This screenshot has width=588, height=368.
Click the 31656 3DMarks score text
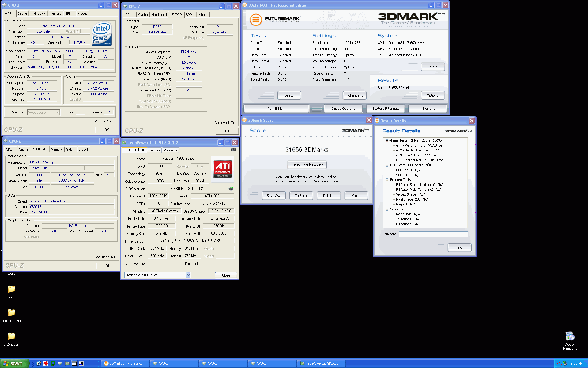[307, 150]
